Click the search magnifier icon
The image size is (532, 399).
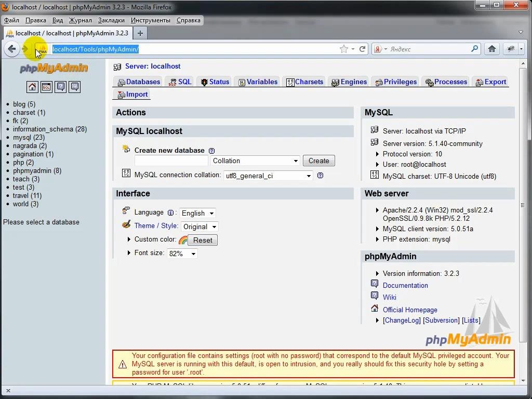pyautogui.click(x=475, y=49)
